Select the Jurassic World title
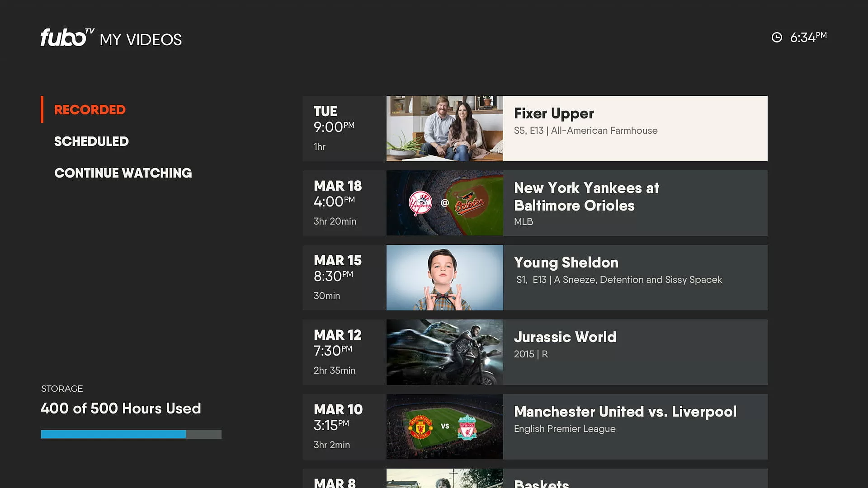Image resolution: width=868 pixels, height=488 pixels. 565,337
